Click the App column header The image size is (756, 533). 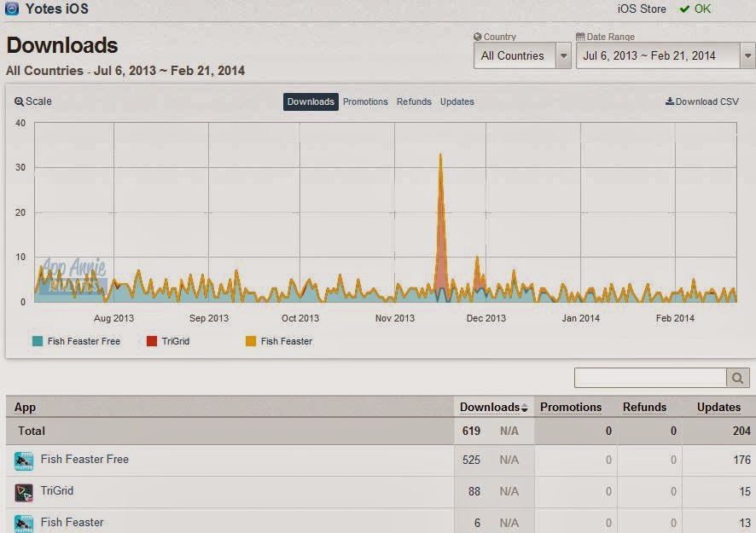point(25,408)
